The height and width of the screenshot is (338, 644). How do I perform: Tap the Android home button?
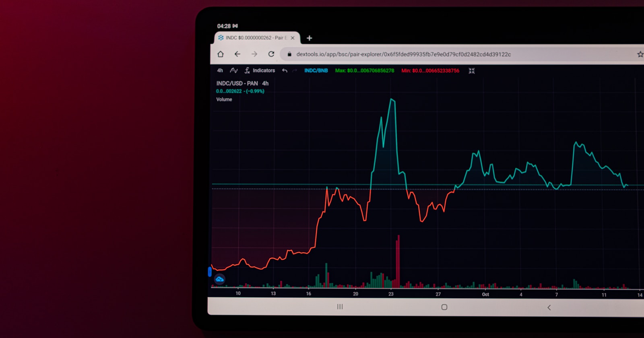pyautogui.click(x=444, y=307)
